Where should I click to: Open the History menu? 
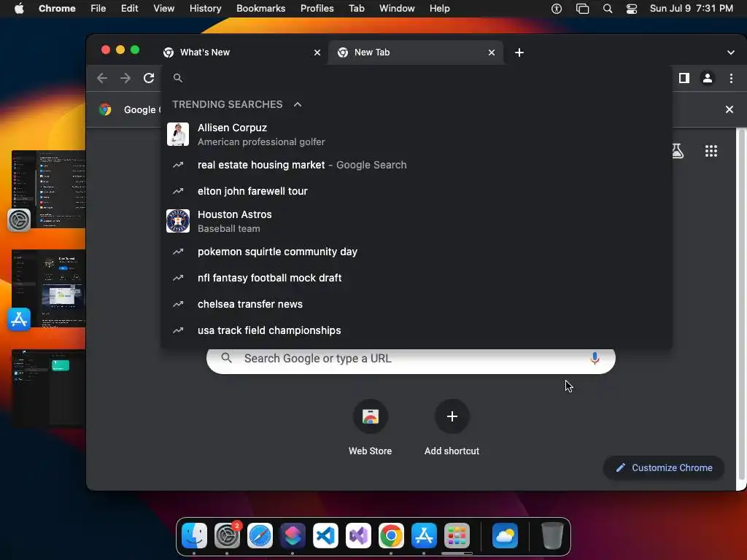pyautogui.click(x=205, y=9)
